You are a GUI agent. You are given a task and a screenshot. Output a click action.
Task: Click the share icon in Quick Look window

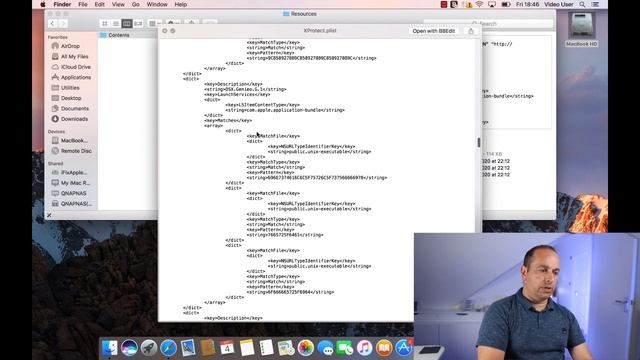click(471, 31)
